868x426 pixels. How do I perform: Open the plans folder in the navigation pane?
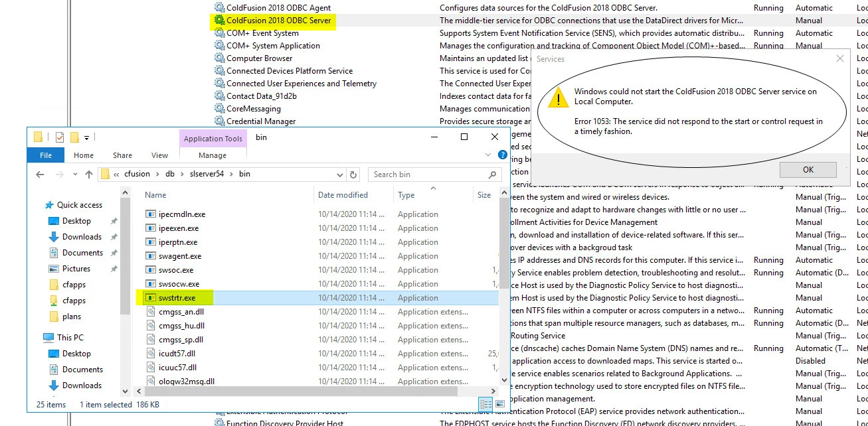point(71,317)
